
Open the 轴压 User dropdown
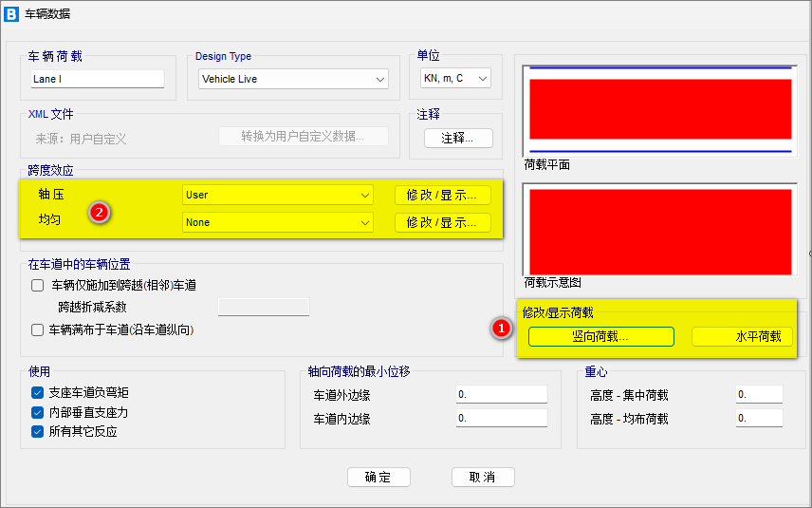[x=277, y=195]
